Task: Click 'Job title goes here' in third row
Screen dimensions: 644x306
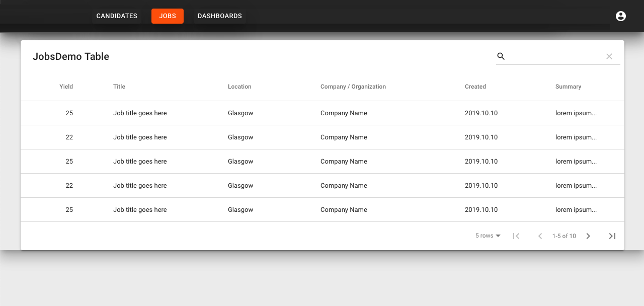Action: [140, 162]
